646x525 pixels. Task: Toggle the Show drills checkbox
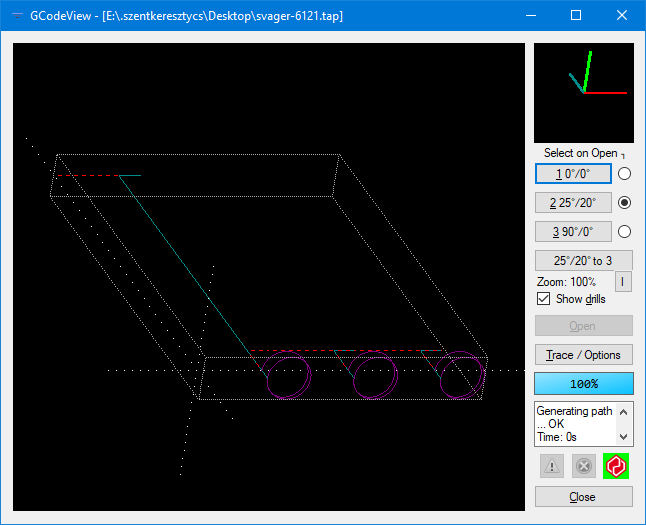pos(544,299)
